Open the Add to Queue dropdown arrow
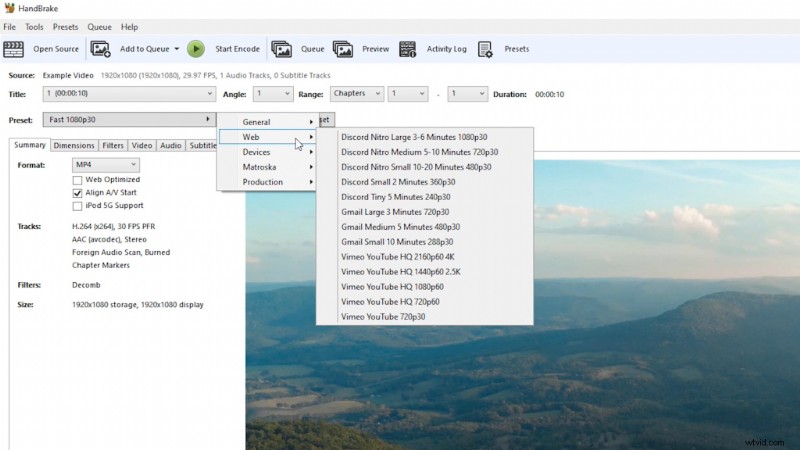Screen dimensions: 800x450 (x=177, y=49)
